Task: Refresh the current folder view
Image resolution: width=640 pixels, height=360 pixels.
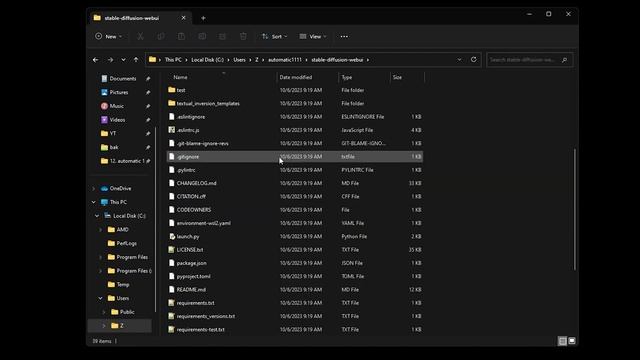Action: click(473, 60)
